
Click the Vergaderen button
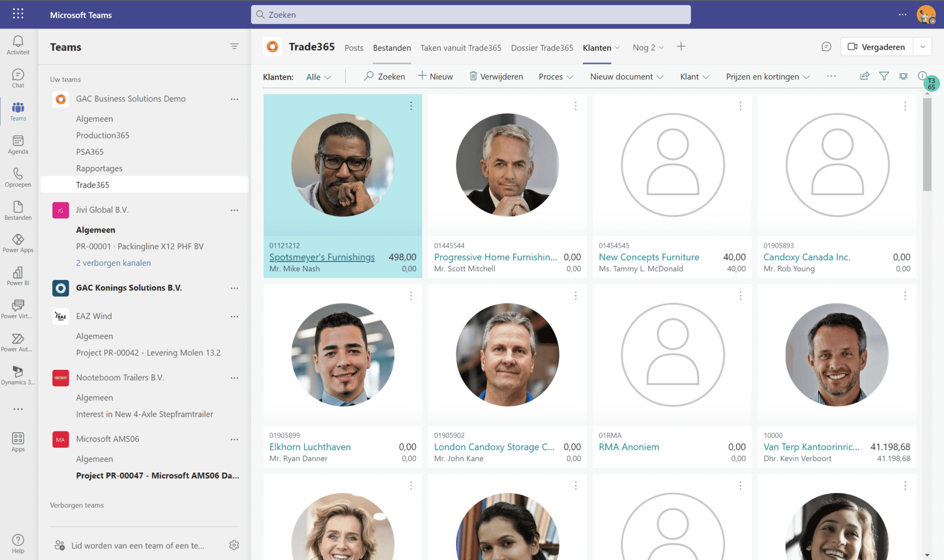click(877, 47)
